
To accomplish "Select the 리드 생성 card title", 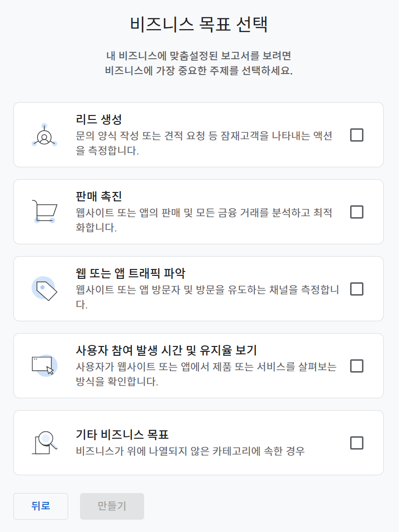I will [x=99, y=119].
